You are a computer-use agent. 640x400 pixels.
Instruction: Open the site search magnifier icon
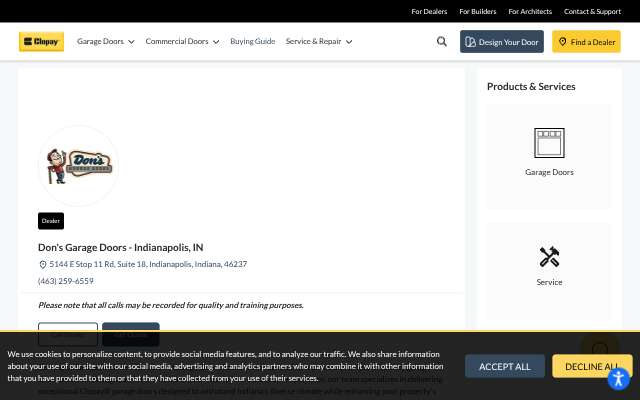[x=442, y=42]
